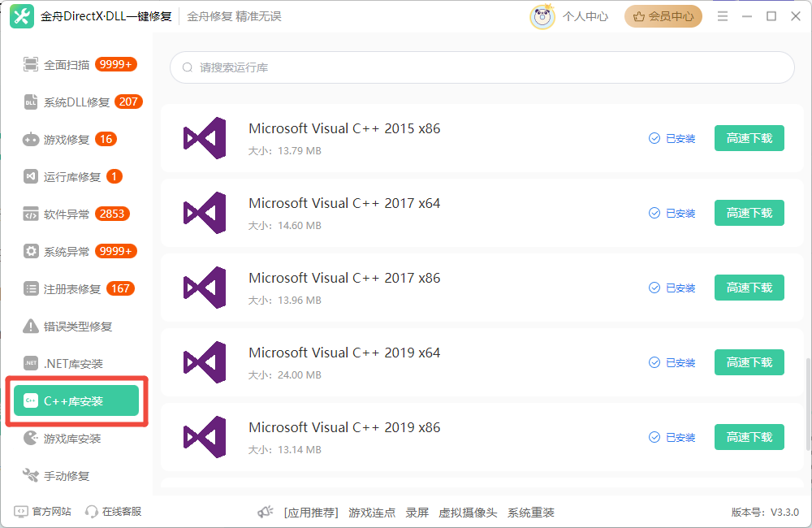This screenshot has width=812, height=528.
Task: Open 个人中心 personal center
Action: 585,16
